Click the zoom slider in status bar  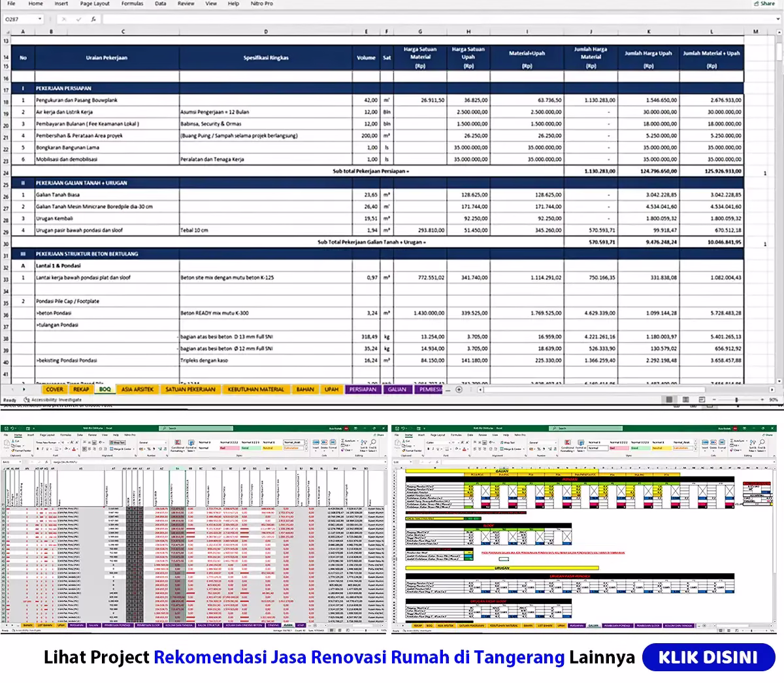point(736,400)
